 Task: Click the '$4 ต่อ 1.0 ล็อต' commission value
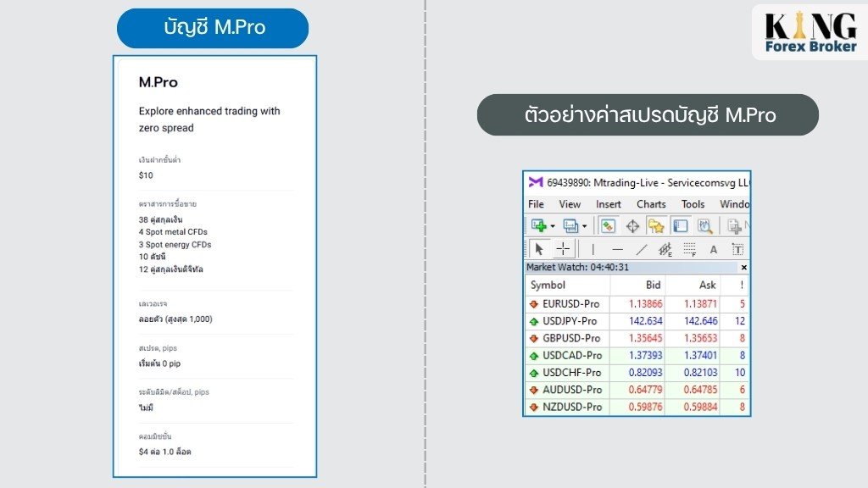[x=165, y=452]
